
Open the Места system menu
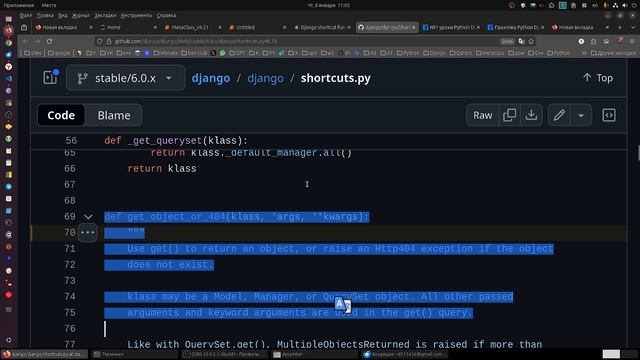[x=49, y=5]
